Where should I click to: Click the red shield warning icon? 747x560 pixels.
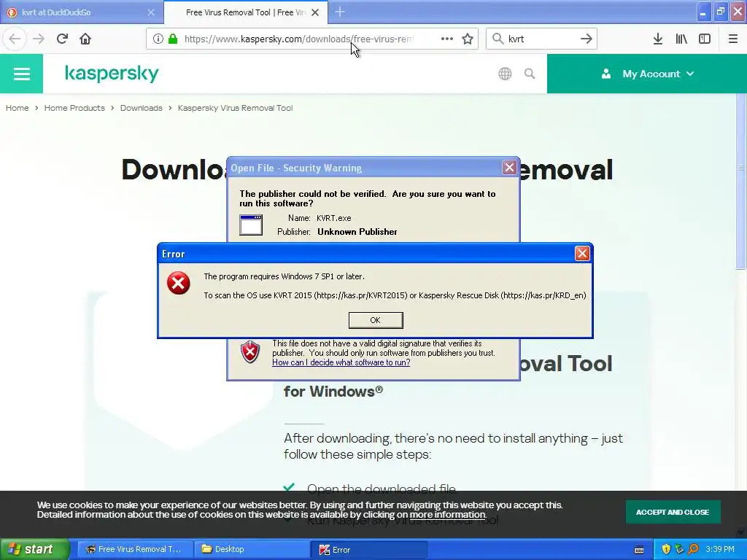pyautogui.click(x=250, y=352)
